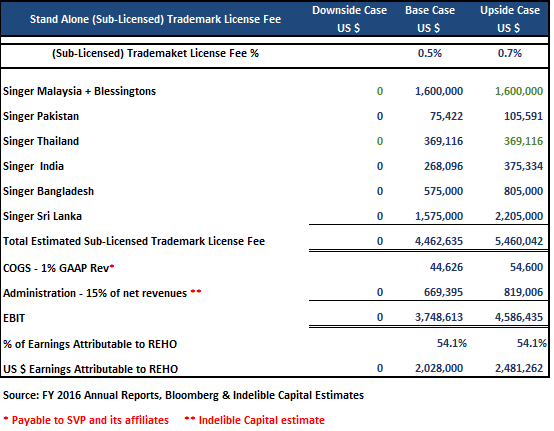Viewport: 554px width, 431px height.
Task: Select the 'Singer Bangladesh' row label
Action: [48, 191]
